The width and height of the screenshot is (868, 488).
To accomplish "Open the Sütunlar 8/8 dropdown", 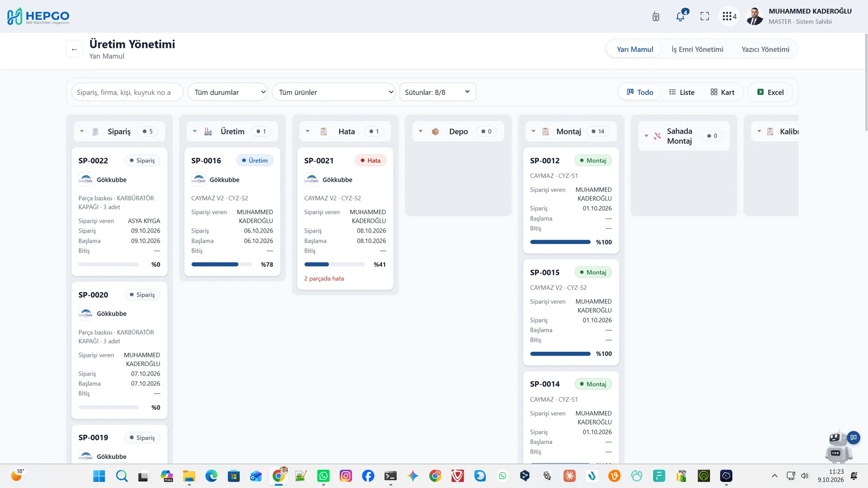I will (437, 92).
